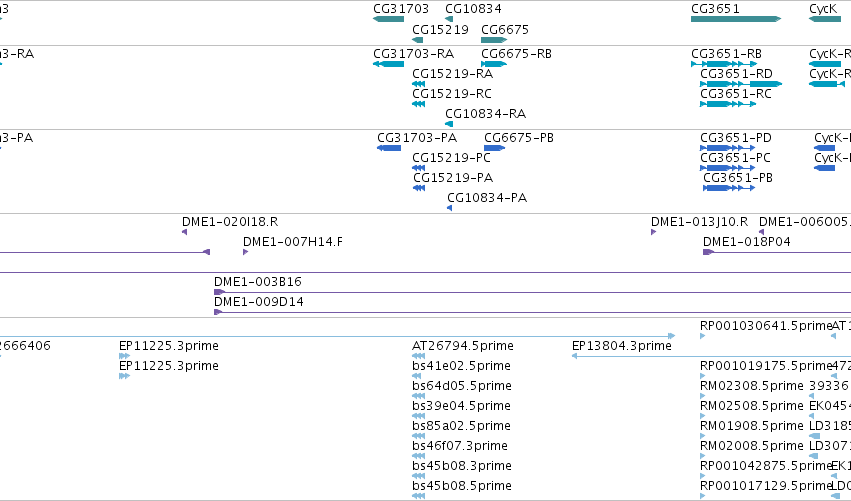This screenshot has height=501, width=851.
Task: Select EST bs46f07.3prime
Action: (x=418, y=456)
